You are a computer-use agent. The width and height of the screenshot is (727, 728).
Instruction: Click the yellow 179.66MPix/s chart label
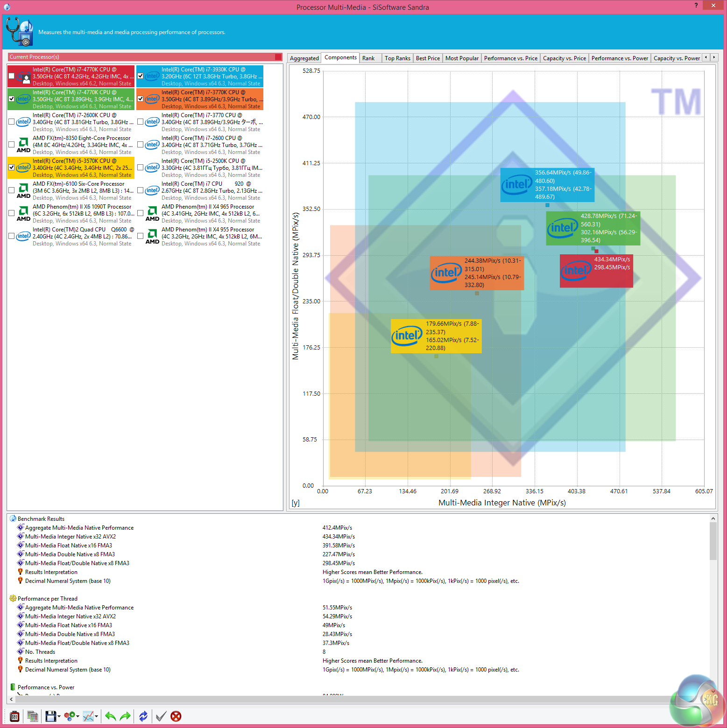coord(436,336)
